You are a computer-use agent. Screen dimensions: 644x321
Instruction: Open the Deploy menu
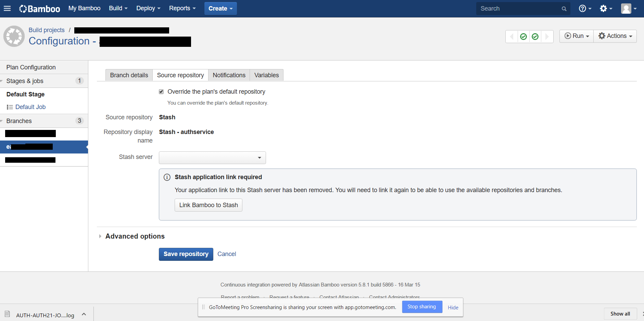click(148, 8)
